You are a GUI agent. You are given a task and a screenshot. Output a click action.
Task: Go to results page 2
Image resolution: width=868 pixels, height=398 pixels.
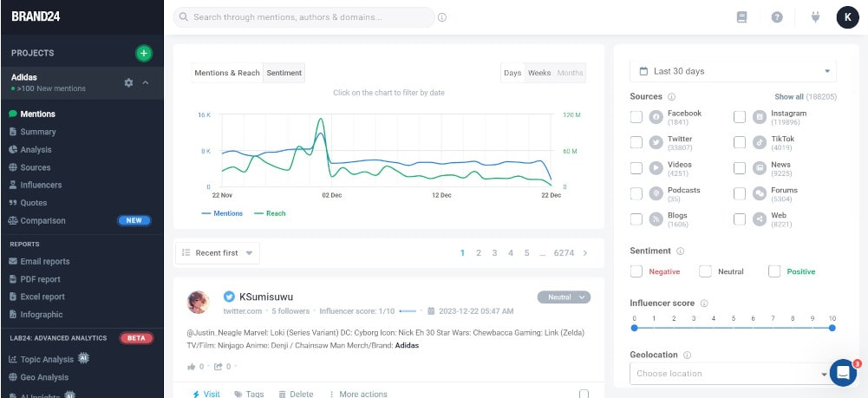tap(479, 253)
